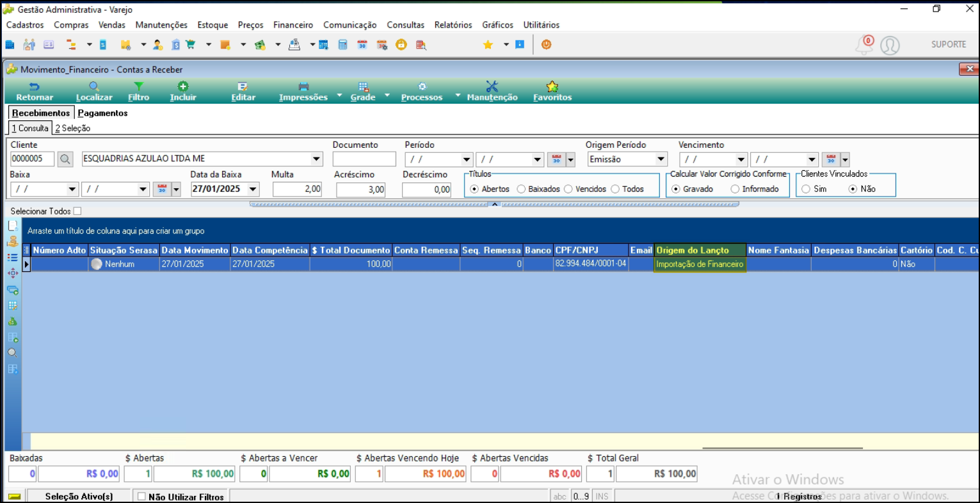Screen dimensions: 980x503
Task: Click the Multa value field
Action: (x=297, y=189)
